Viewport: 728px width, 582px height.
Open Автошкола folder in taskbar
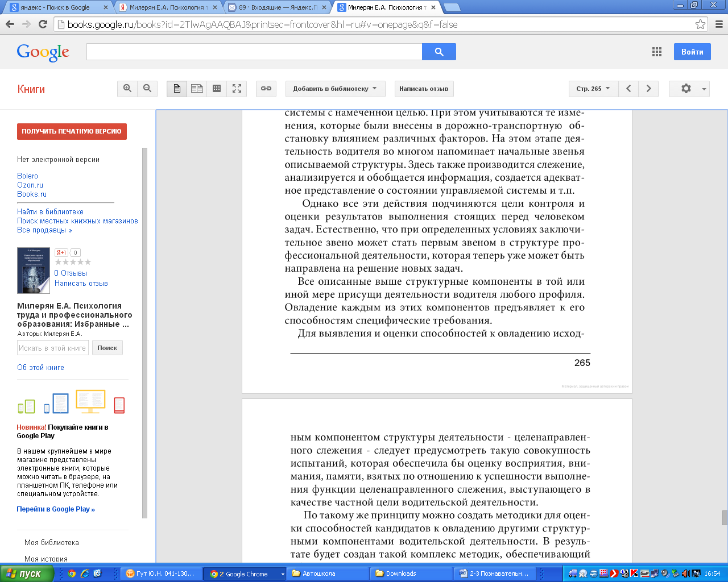point(328,573)
